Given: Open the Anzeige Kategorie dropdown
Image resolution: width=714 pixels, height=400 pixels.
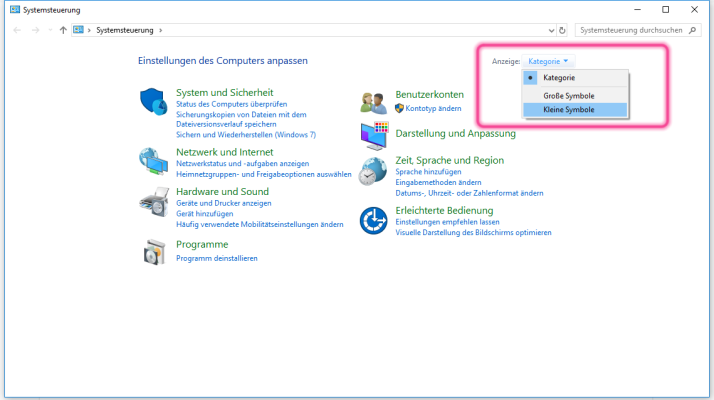Looking at the screenshot, I should tap(548, 61).
